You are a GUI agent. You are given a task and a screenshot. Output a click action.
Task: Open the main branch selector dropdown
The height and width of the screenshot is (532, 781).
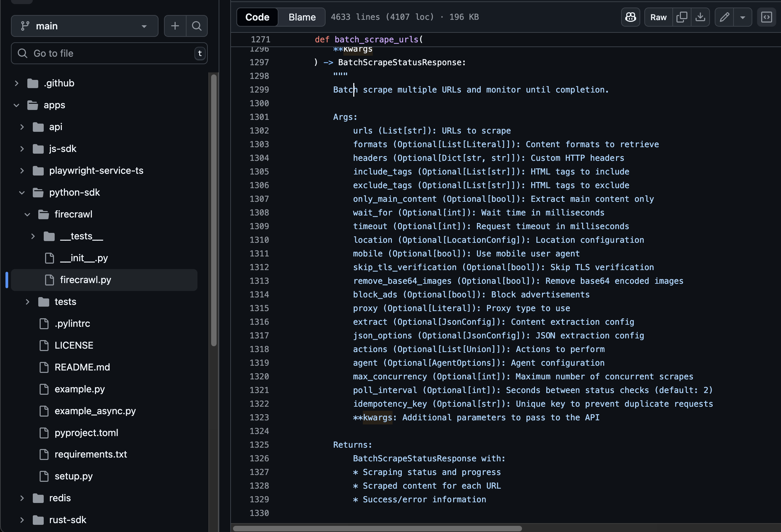click(84, 26)
